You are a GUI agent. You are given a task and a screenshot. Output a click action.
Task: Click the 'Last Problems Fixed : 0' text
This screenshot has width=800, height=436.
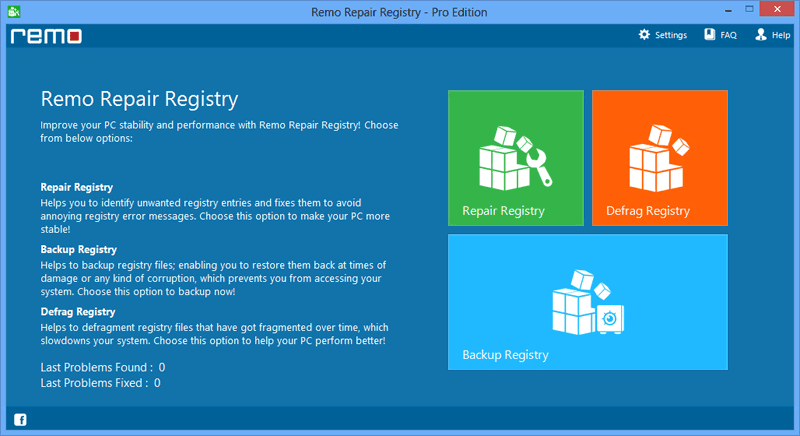101,382
